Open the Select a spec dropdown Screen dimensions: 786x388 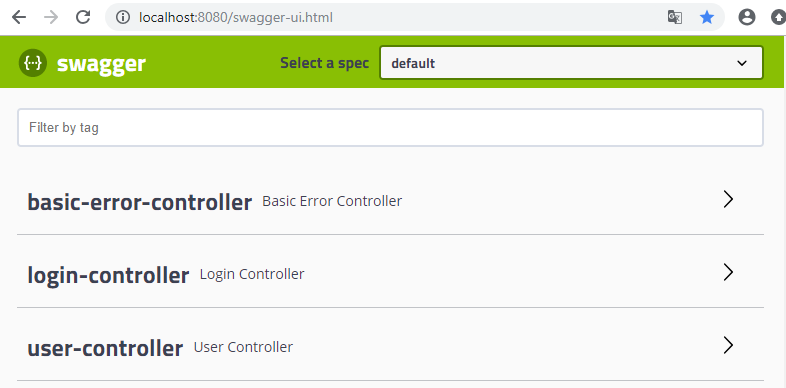click(x=571, y=63)
